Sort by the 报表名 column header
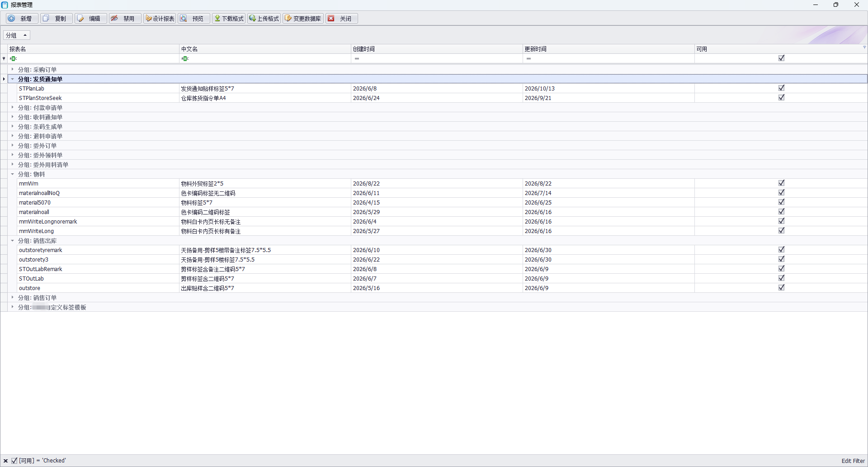 (x=93, y=49)
